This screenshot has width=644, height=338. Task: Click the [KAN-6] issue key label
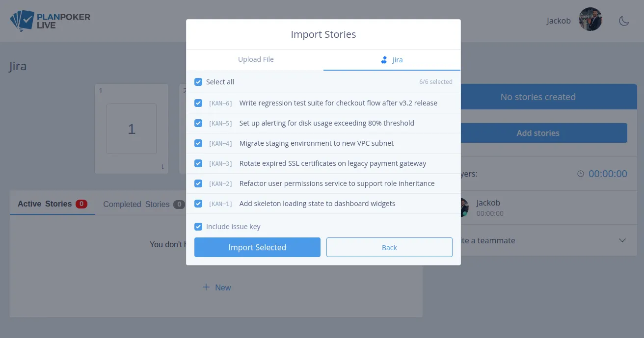(220, 104)
